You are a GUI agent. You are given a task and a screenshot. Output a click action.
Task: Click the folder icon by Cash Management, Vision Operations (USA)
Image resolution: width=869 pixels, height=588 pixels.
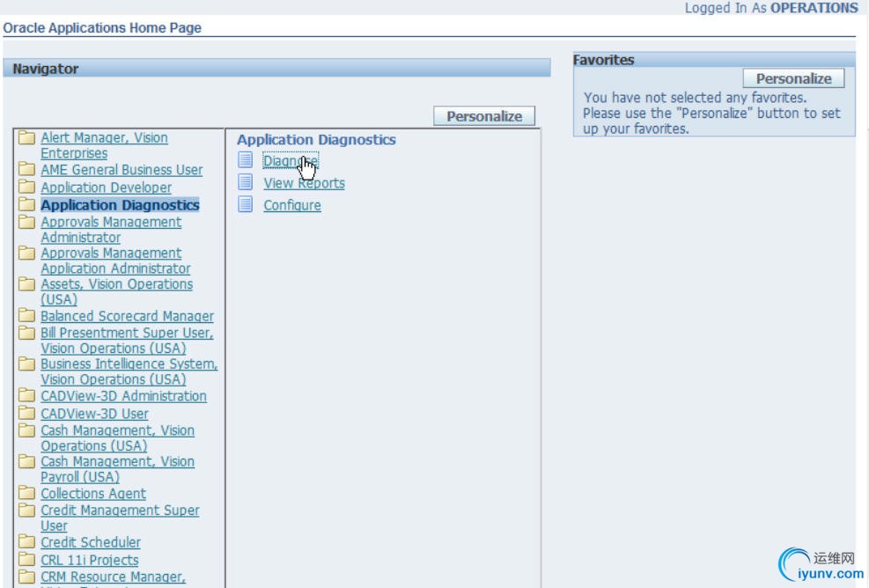[x=26, y=430]
